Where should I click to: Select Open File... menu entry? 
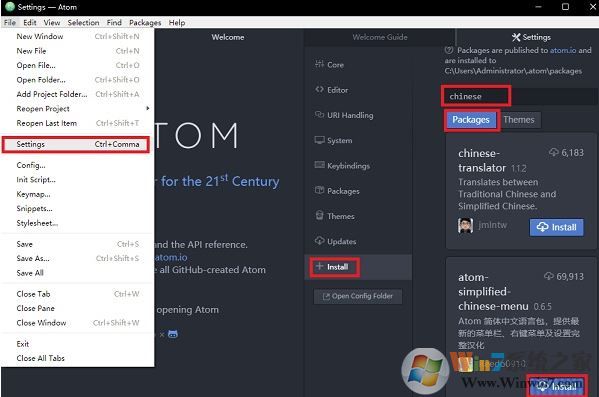click(78, 65)
